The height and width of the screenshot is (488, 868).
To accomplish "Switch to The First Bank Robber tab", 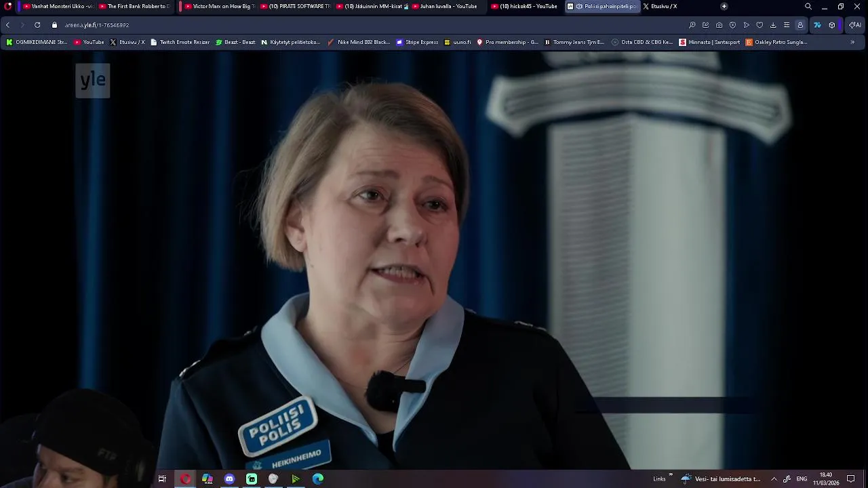I will [134, 6].
